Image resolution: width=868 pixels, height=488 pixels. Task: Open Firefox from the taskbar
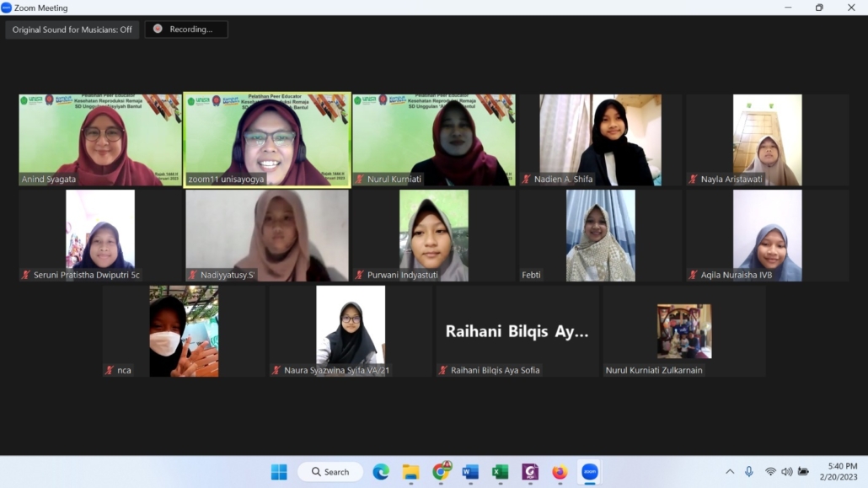click(560, 472)
